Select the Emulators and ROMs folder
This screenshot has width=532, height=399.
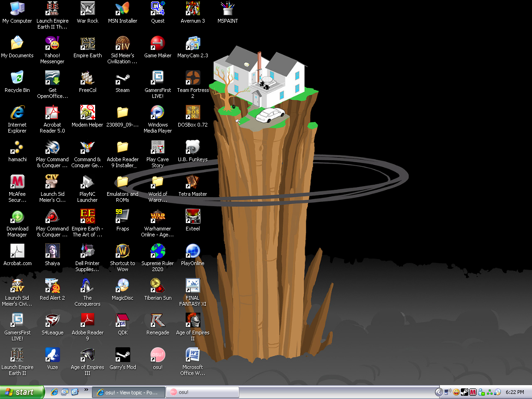coord(122,188)
